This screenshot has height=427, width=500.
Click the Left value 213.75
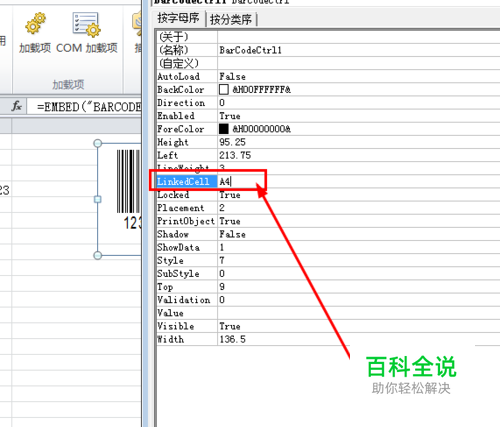[x=235, y=155]
